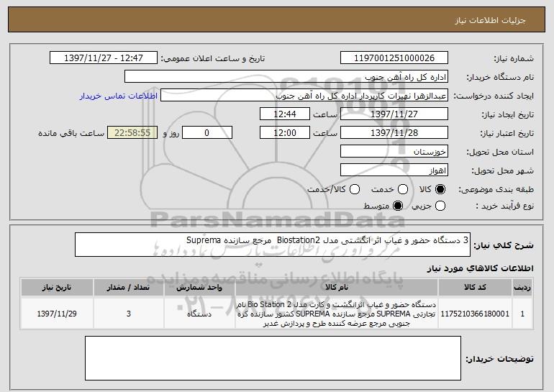Click the buyer notes text area
554x392 pixels.
273,358
